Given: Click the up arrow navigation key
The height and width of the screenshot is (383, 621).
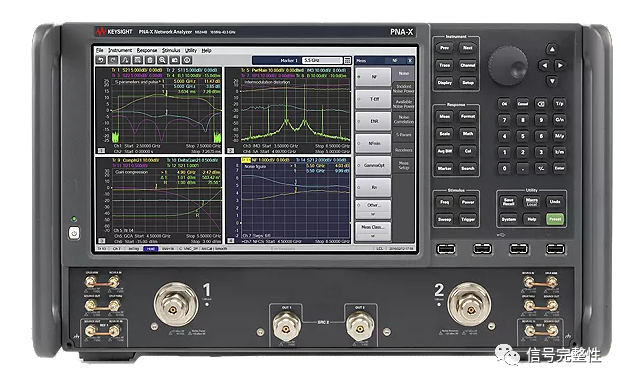Looking at the screenshot, I should tap(552, 49).
